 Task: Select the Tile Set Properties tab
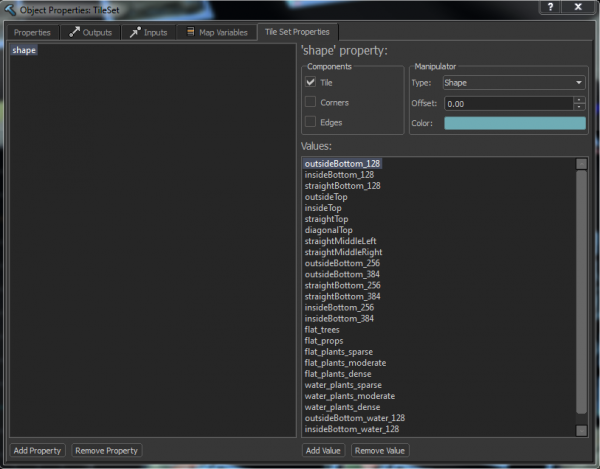(x=297, y=32)
